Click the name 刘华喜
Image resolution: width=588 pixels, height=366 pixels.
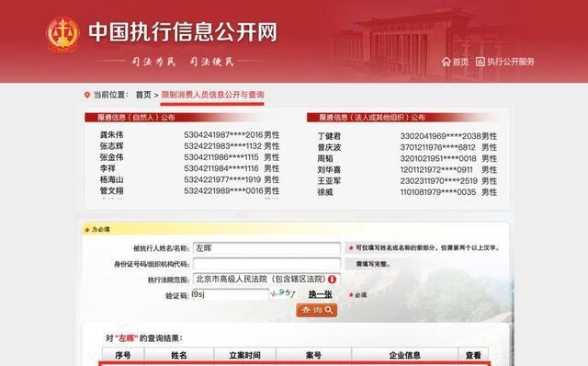[x=329, y=170]
